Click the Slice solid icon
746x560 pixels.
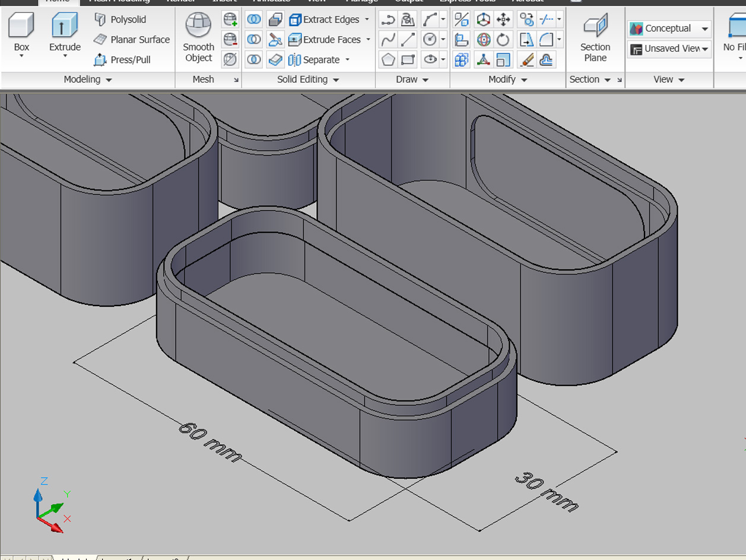pos(275,40)
